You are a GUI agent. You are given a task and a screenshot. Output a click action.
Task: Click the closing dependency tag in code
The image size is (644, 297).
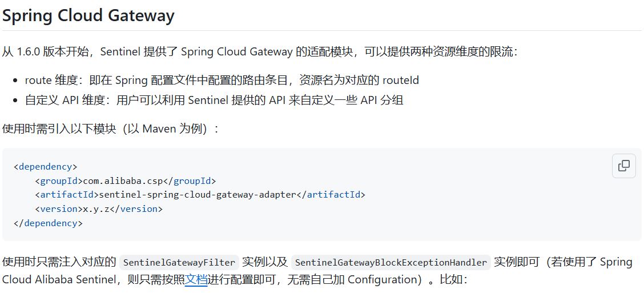(48, 223)
